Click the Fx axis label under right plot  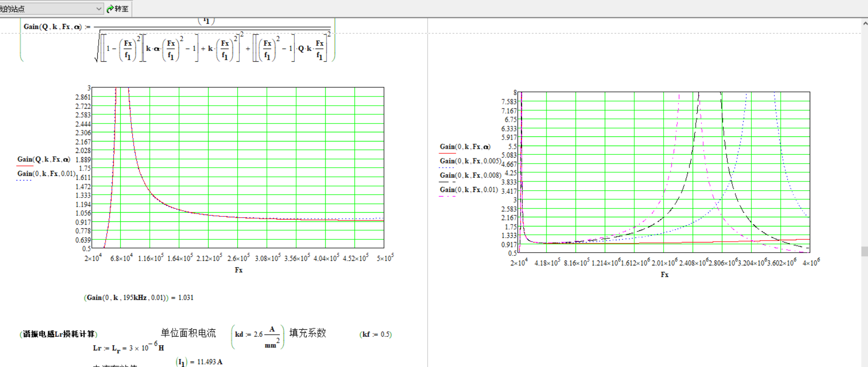[x=665, y=275]
